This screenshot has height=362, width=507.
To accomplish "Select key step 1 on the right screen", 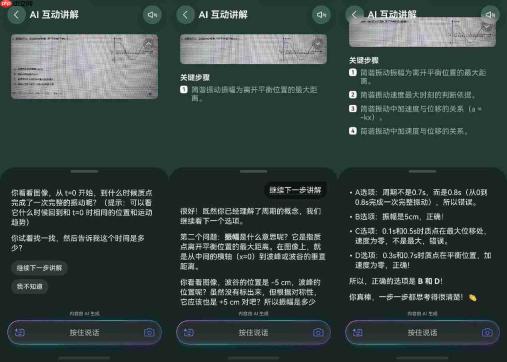I will (417, 77).
